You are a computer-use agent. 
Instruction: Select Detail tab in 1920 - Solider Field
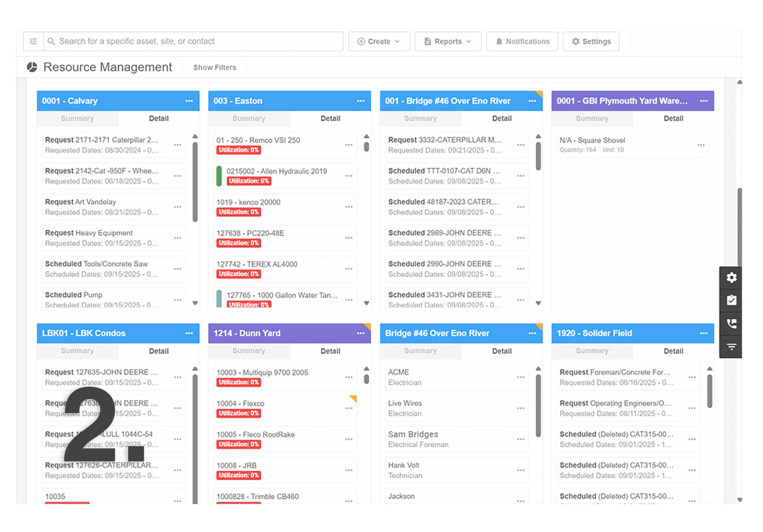(x=674, y=351)
